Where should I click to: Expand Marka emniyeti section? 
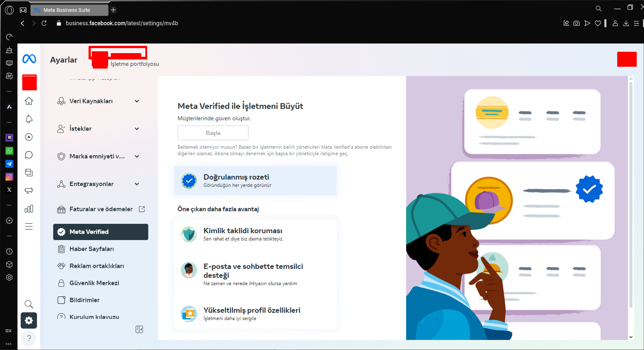tap(99, 157)
